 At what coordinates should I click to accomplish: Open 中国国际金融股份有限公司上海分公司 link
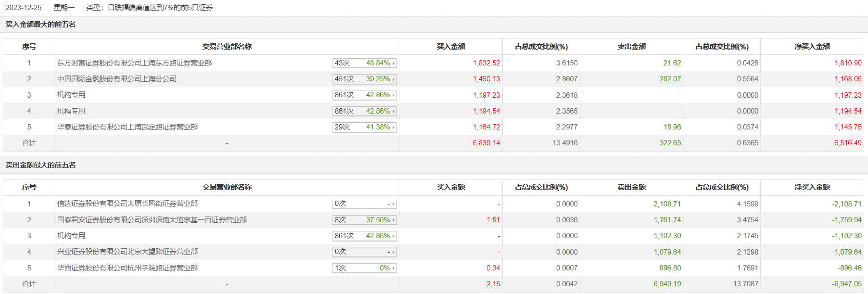point(117,79)
